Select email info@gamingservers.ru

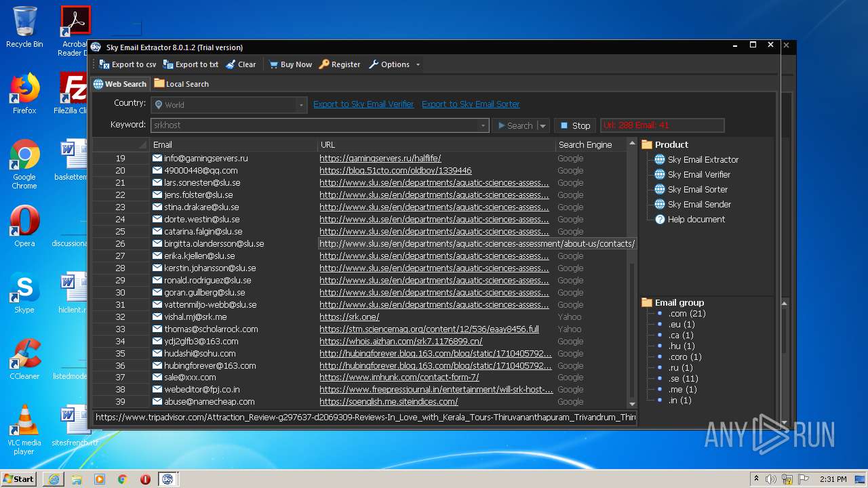205,159
